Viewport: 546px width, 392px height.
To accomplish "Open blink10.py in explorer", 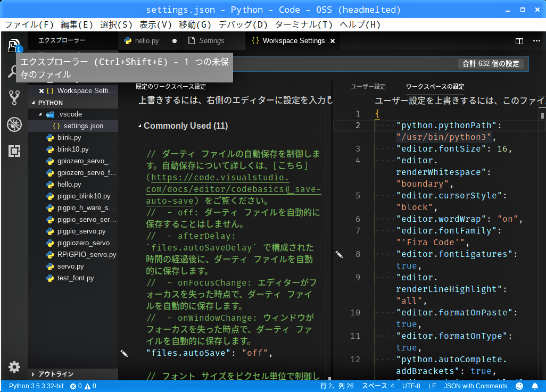I will 73,149.
